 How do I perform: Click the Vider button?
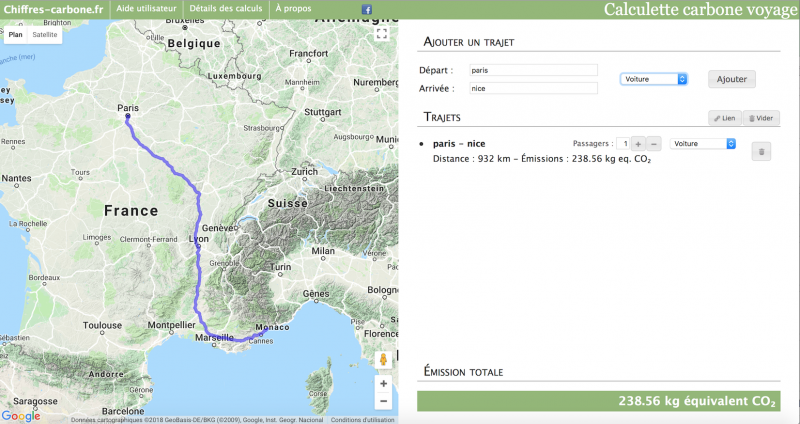click(761, 118)
